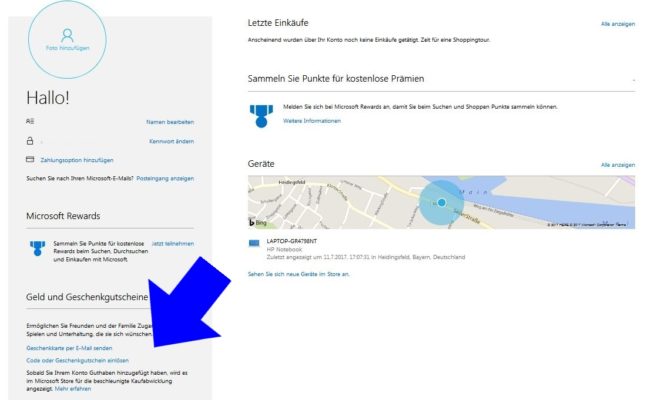Select 'Zahlungsoption hinzufügen' link
The image size is (661, 400).
click(x=77, y=160)
